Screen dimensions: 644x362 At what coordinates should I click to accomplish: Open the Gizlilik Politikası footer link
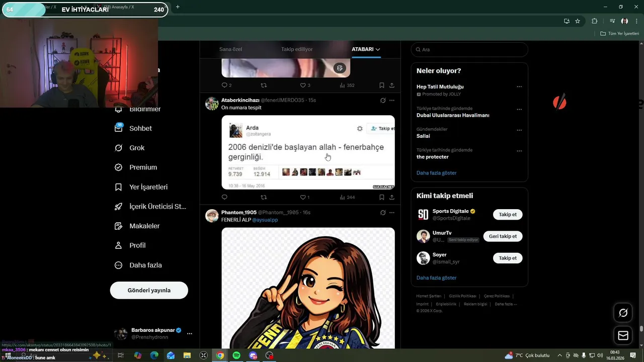pyautogui.click(x=462, y=296)
